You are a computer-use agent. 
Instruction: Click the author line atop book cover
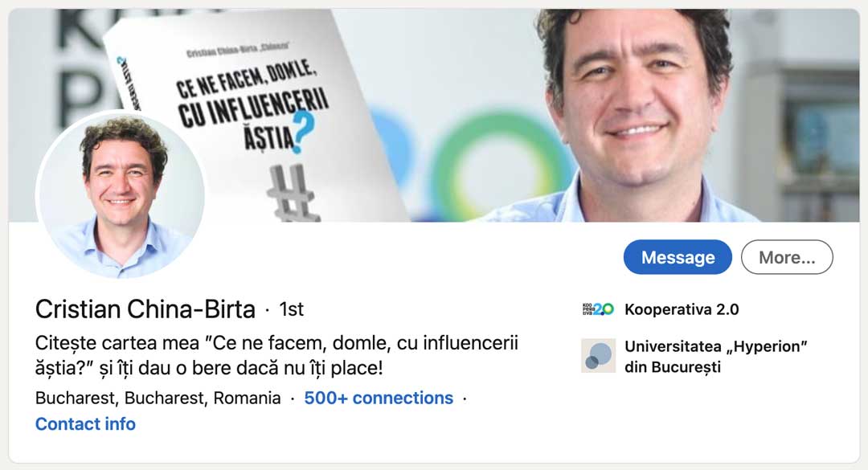pyautogui.click(x=237, y=51)
